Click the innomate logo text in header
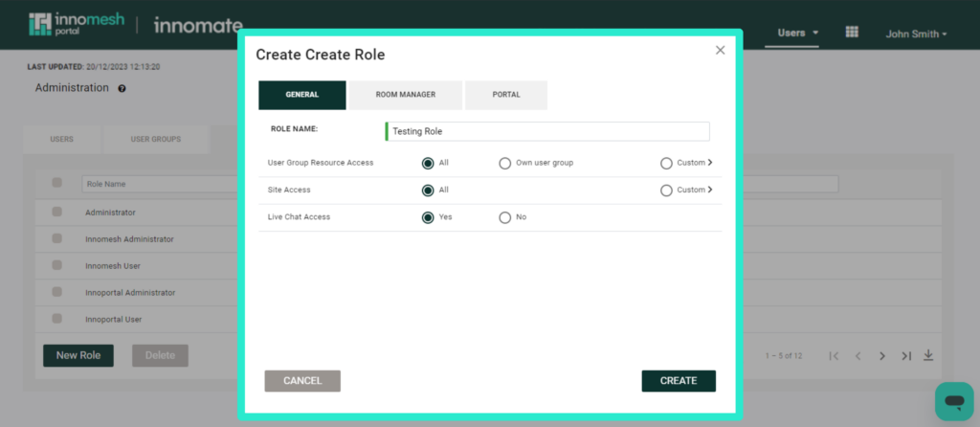This screenshot has width=980, height=427. click(197, 26)
